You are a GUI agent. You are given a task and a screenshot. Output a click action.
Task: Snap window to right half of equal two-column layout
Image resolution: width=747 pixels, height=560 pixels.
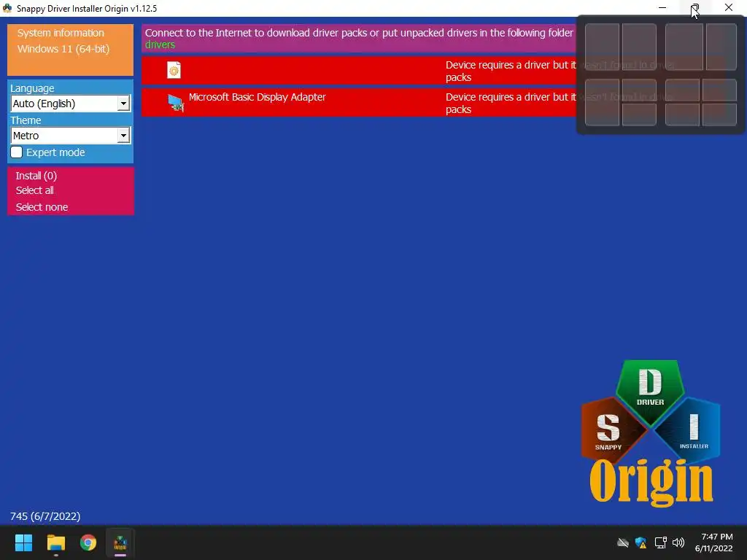pos(639,47)
